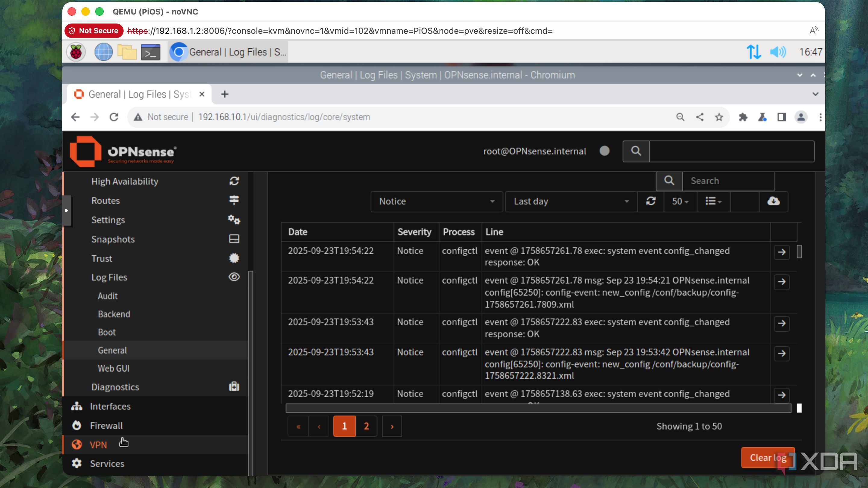This screenshot has width=868, height=488.
Task: Click the network transfer arrows tray icon
Action: point(753,52)
